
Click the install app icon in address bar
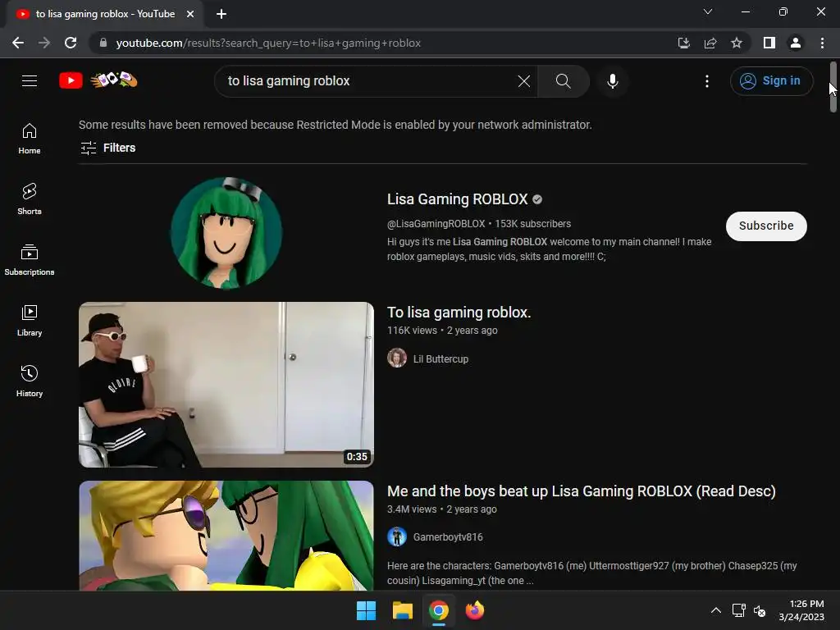[683, 43]
